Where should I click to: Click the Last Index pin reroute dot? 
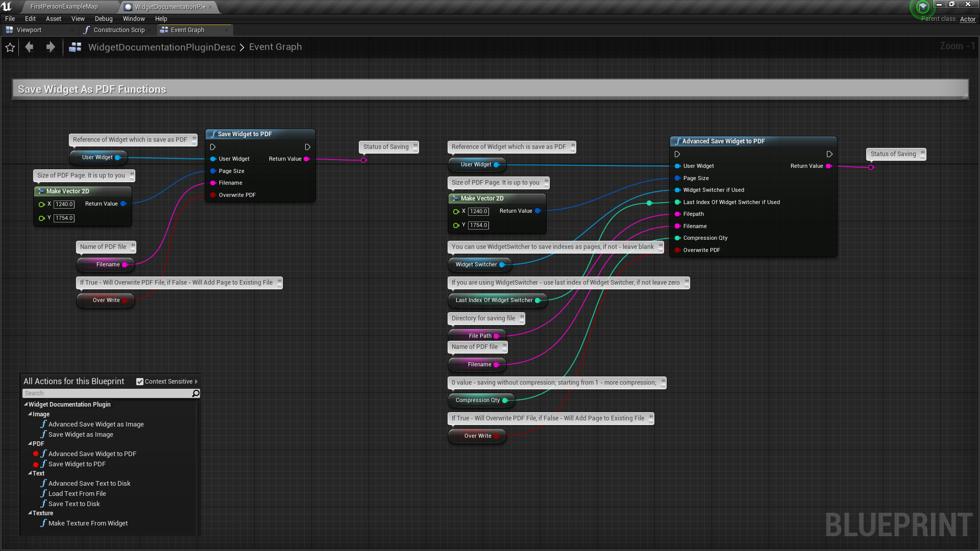click(649, 203)
